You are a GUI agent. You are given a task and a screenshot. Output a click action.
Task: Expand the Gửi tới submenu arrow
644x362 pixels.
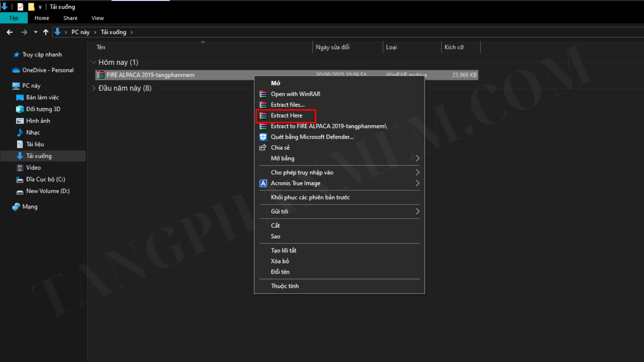[417, 212]
